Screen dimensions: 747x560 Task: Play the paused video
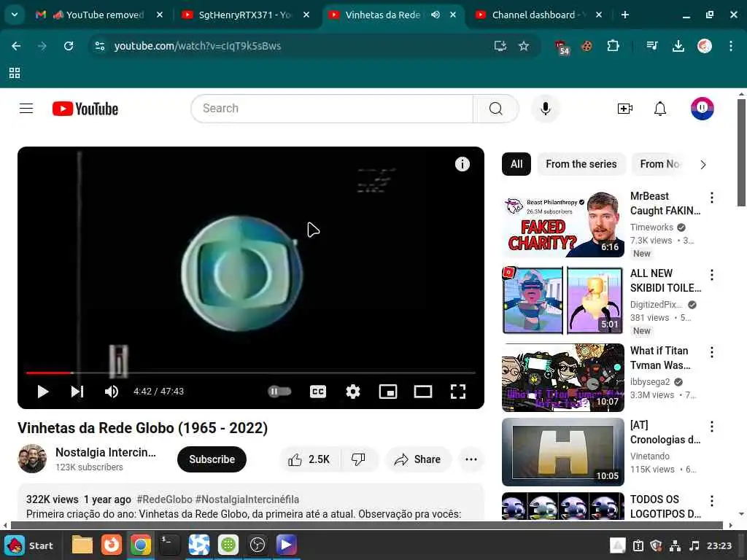43,392
